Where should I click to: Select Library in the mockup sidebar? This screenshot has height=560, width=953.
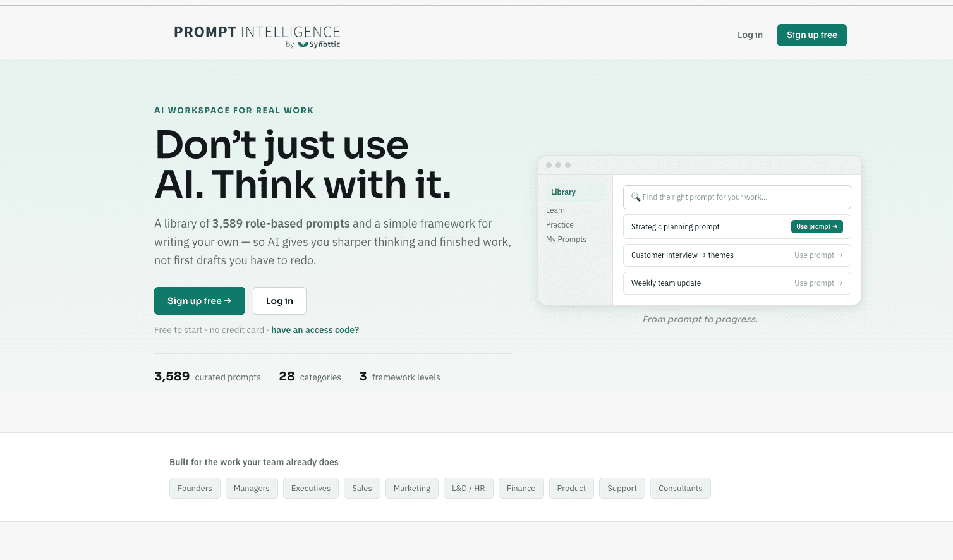coord(574,192)
